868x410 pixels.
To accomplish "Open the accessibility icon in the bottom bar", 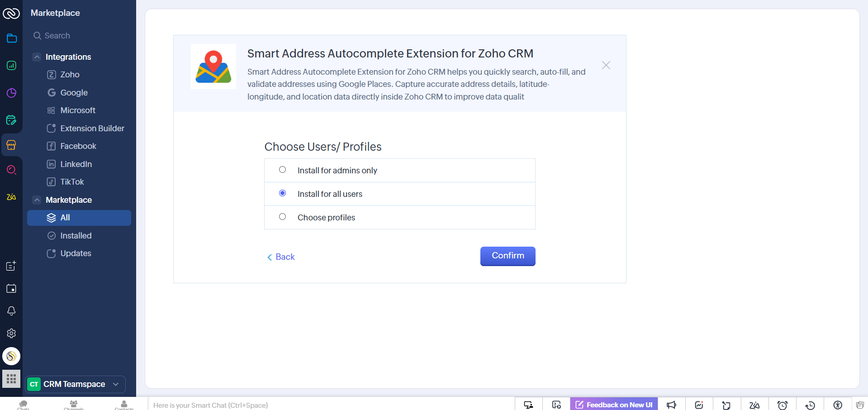I will point(837,405).
